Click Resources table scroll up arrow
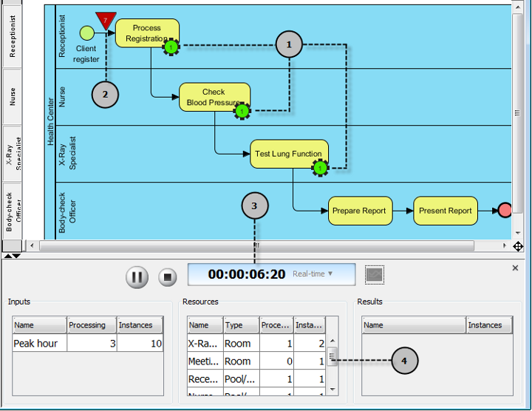The width and height of the screenshot is (532, 411). tap(332, 341)
